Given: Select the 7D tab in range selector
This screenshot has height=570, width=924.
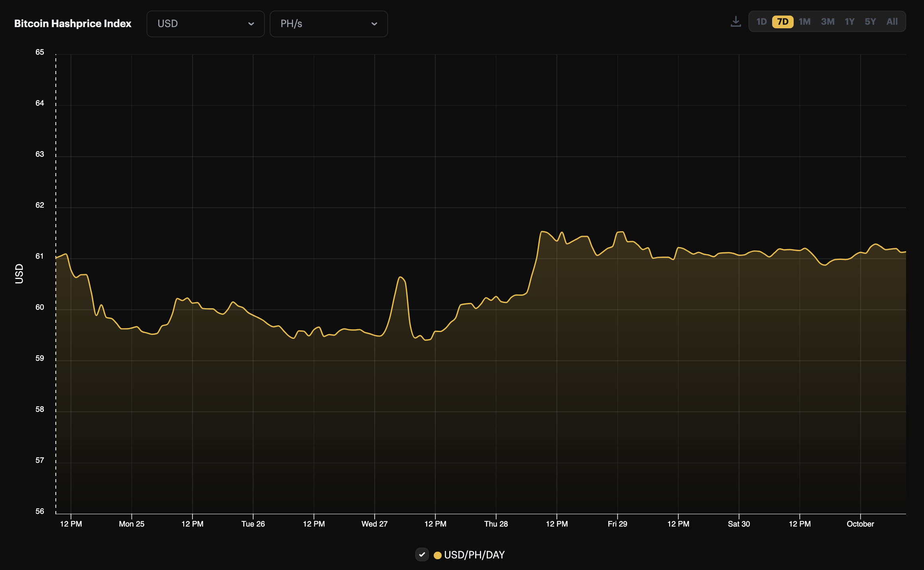Looking at the screenshot, I should tap(782, 22).
